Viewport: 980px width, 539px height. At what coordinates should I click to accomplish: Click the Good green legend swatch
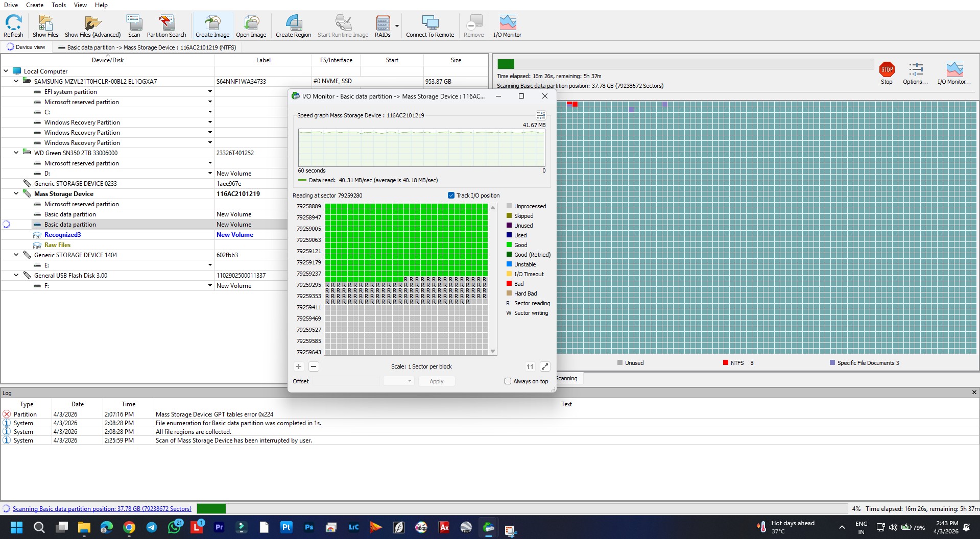509,245
